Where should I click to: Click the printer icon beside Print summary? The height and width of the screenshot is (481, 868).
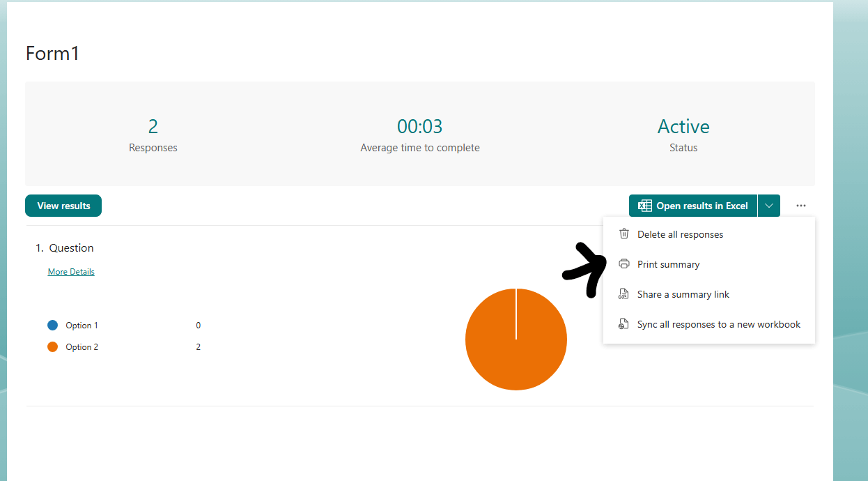[624, 264]
